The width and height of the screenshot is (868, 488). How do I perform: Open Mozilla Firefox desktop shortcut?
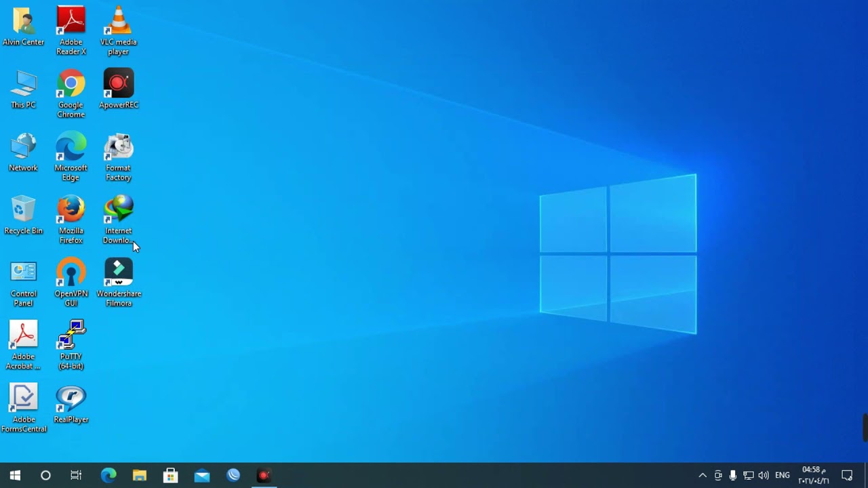tap(71, 220)
